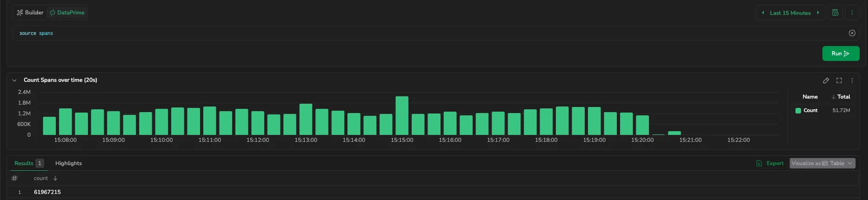The width and height of the screenshot is (868, 200).
Task: Switch to Builder query mode
Action: (x=30, y=13)
